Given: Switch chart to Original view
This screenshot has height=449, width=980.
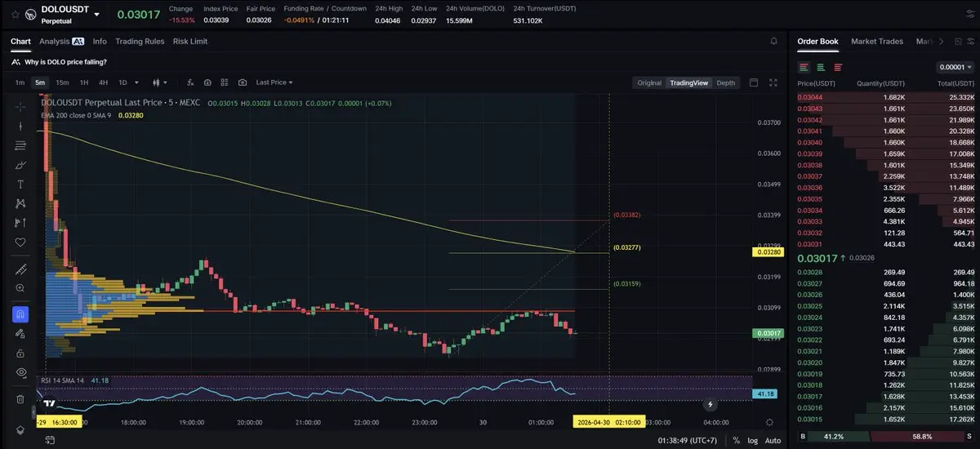Looking at the screenshot, I should coord(649,82).
